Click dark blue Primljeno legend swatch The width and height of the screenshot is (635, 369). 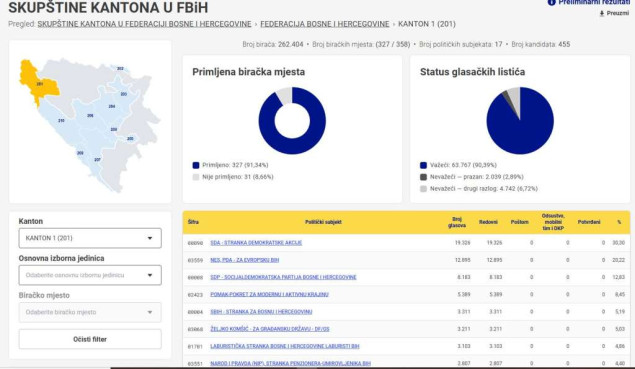196,165
